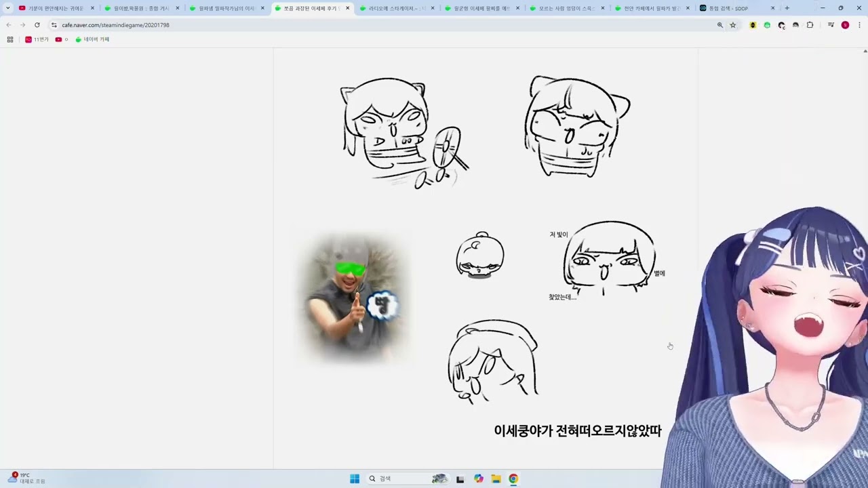Open the yellow extension icon in toolbar
This screenshot has width=868, height=488.
coord(753,25)
